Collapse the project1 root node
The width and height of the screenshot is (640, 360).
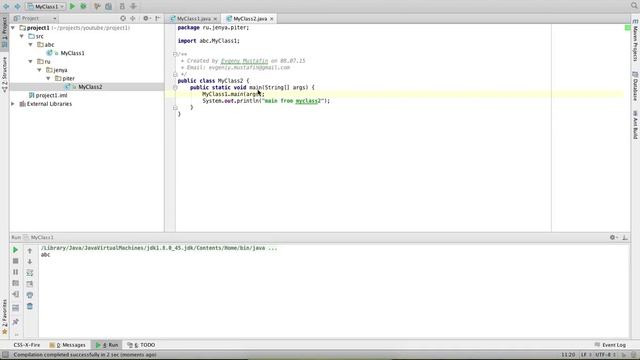coord(13,28)
